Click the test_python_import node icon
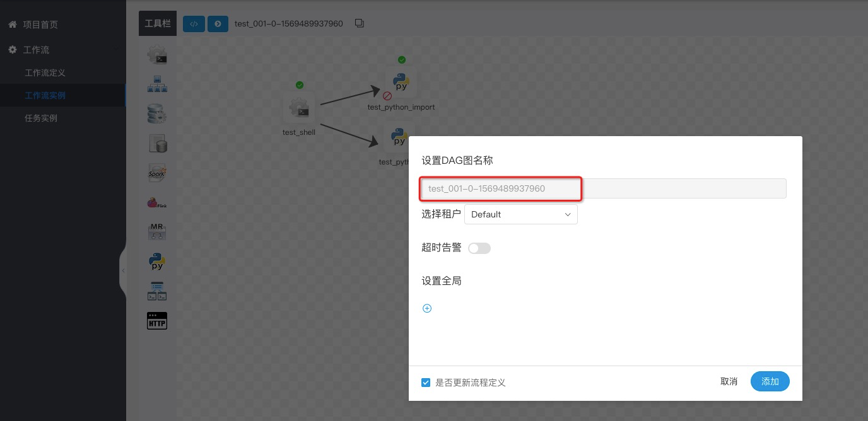Screen dimensions: 868x421 coord(401,82)
